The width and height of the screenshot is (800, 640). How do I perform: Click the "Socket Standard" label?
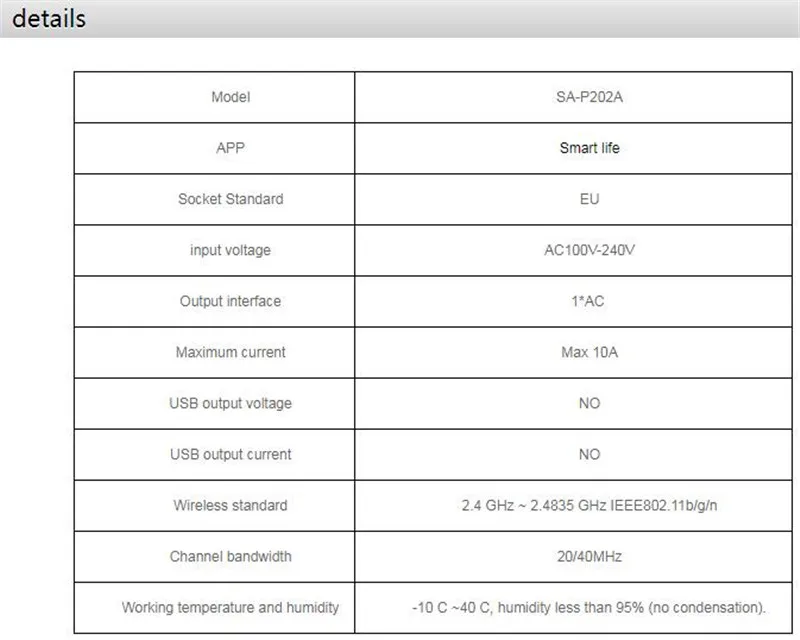[230, 199]
